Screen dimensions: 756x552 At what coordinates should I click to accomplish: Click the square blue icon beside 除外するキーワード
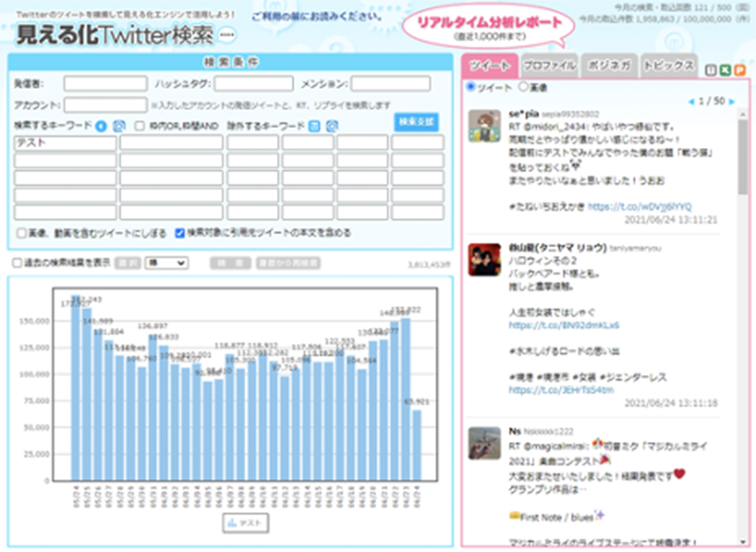coord(314,126)
